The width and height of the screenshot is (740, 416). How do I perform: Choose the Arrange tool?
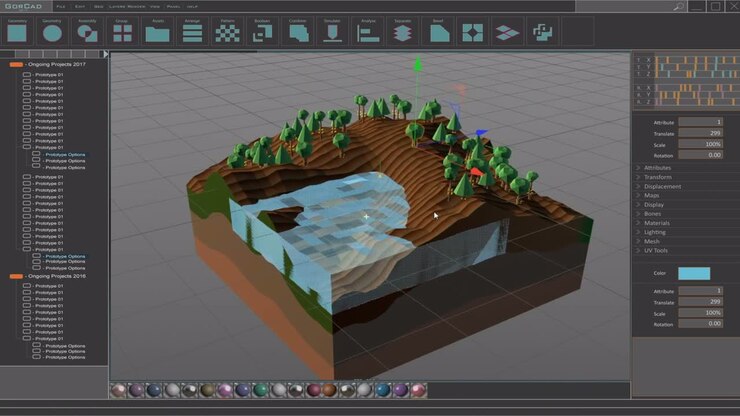[x=192, y=33]
